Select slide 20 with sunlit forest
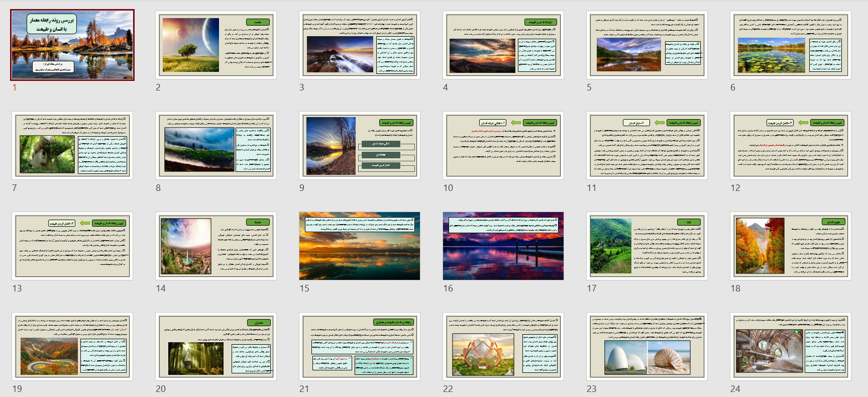The width and height of the screenshot is (868, 397). tap(216, 346)
